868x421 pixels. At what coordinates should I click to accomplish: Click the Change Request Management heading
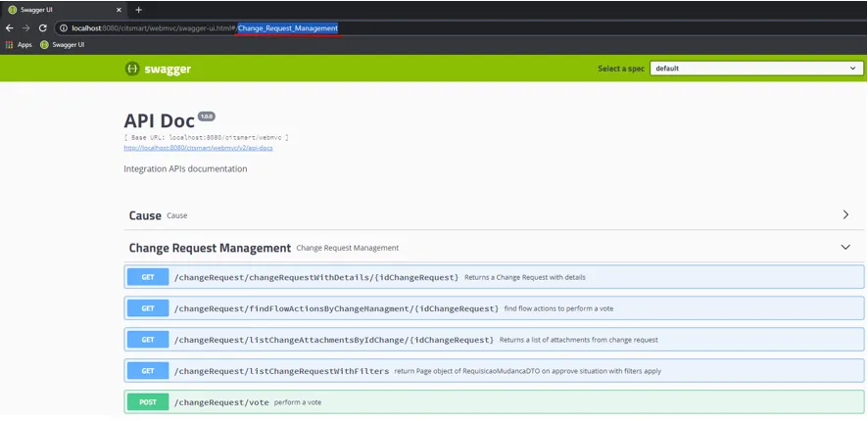[210, 248]
